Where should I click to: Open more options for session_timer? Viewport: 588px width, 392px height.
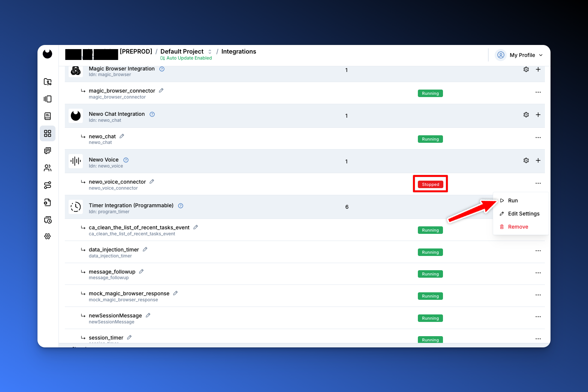(x=538, y=339)
